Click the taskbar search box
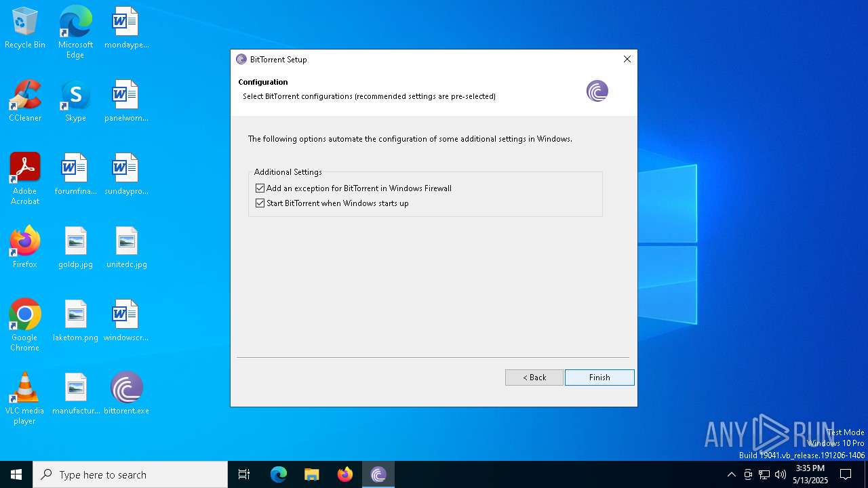 click(130, 474)
